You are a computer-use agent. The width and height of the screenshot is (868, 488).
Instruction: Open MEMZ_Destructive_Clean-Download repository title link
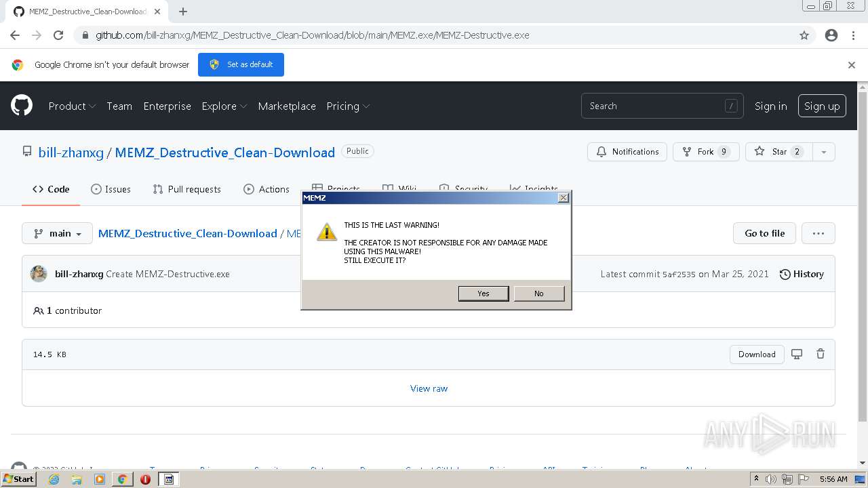point(225,152)
